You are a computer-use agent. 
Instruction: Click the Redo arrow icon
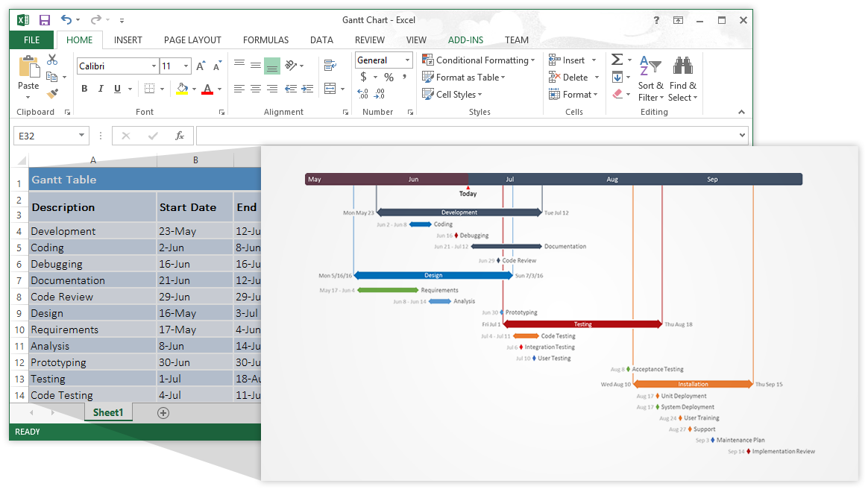95,20
